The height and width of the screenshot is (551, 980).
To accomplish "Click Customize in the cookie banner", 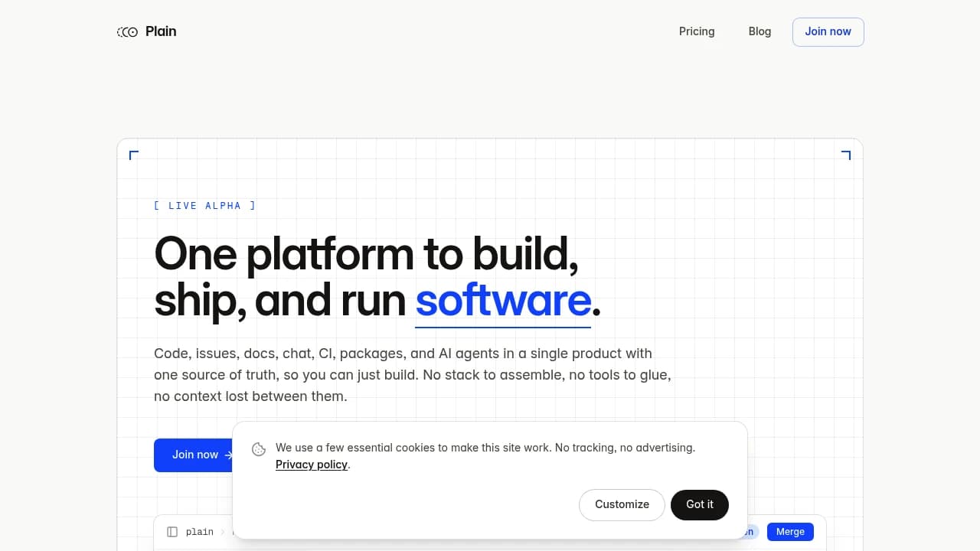I will tap(622, 505).
